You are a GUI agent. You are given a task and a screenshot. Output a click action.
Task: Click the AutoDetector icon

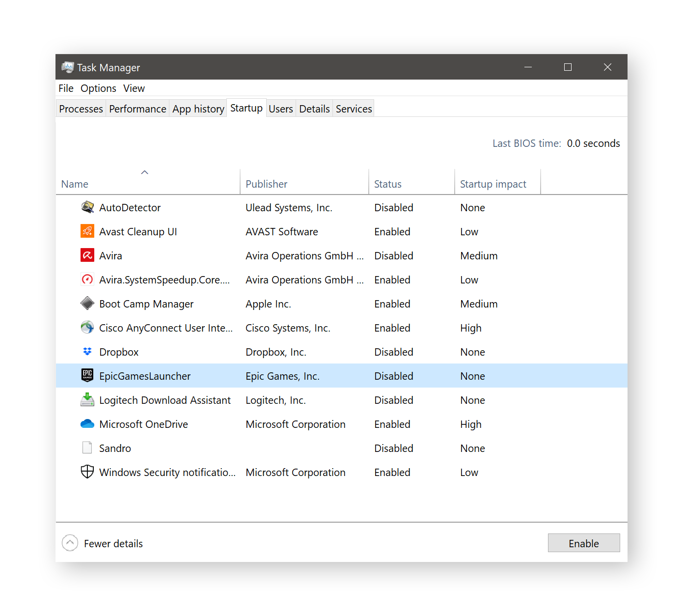87,207
